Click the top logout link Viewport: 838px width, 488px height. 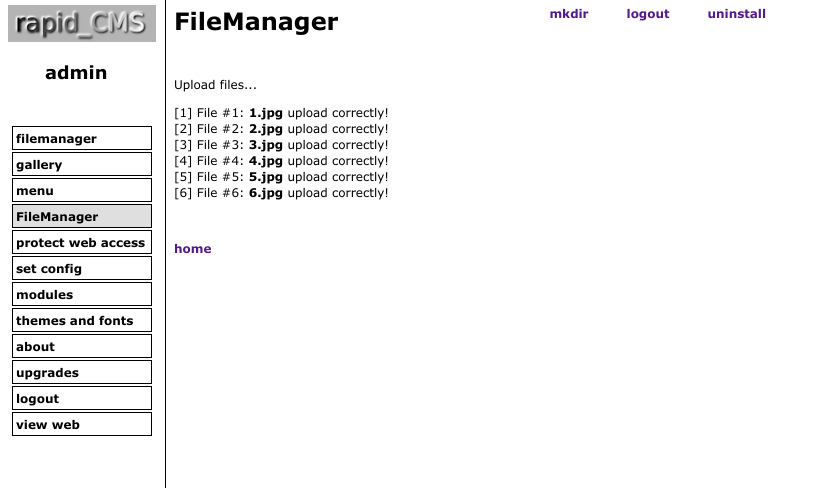click(x=648, y=14)
